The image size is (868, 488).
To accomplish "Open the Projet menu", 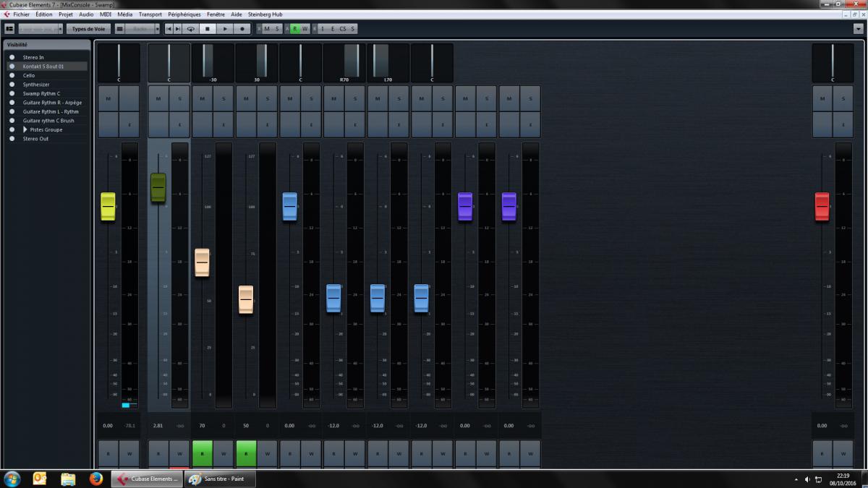I will 66,14.
